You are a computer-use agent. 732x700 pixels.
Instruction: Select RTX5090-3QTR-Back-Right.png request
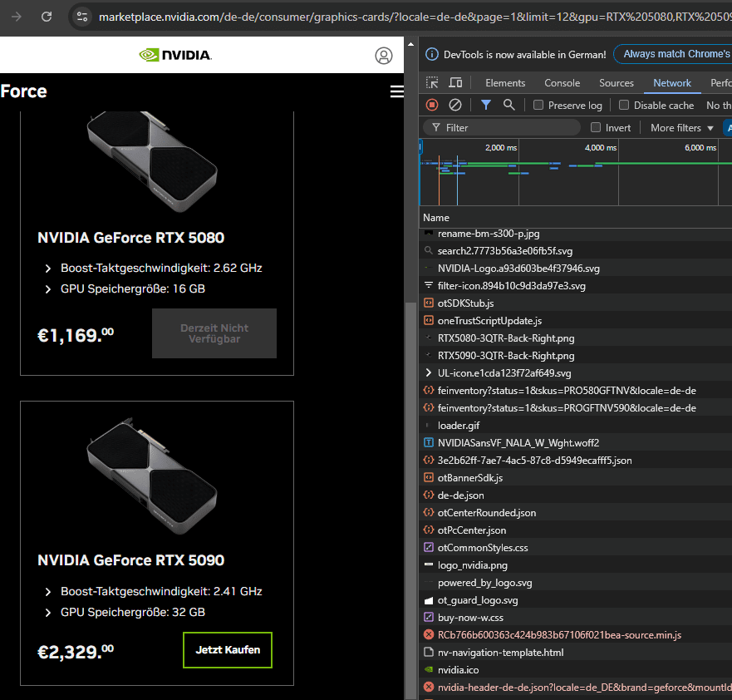click(505, 355)
